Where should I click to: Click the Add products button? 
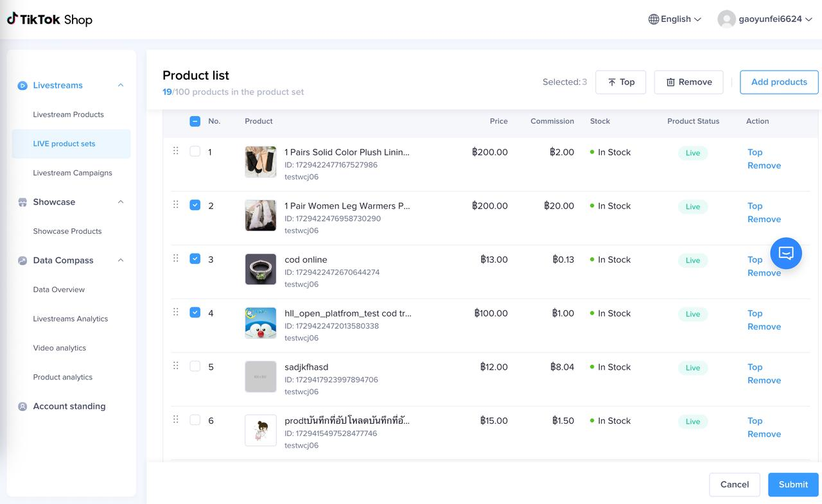(x=778, y=82)
